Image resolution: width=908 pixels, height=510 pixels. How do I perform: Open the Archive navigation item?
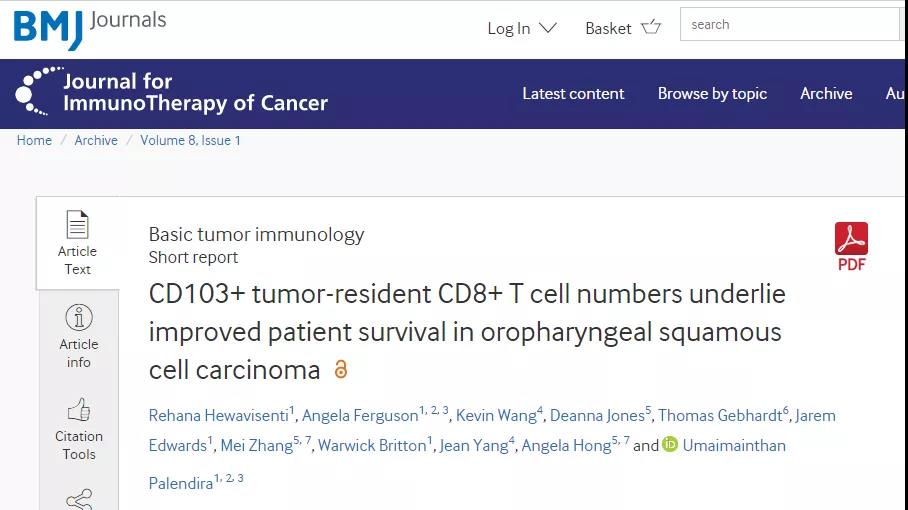point(826,94)
